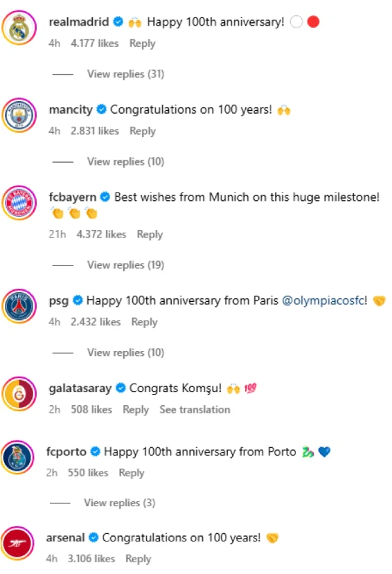Open the galatasaray username link
This screenshot has height=574, width=392.
point(80,388)
